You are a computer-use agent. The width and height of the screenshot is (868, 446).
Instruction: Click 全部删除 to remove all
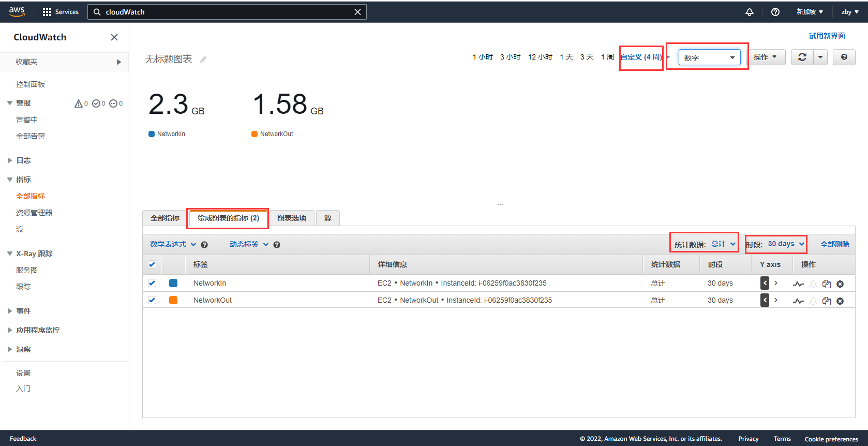835,244
